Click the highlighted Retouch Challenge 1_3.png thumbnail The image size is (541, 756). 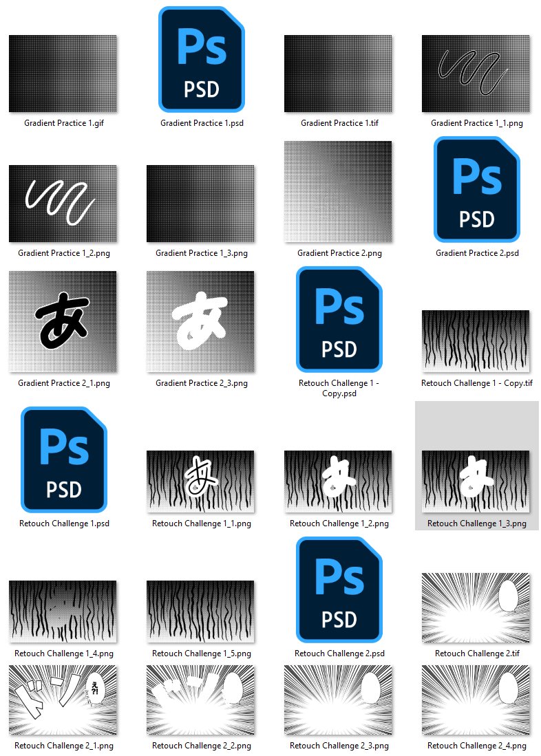click(476, 482)
